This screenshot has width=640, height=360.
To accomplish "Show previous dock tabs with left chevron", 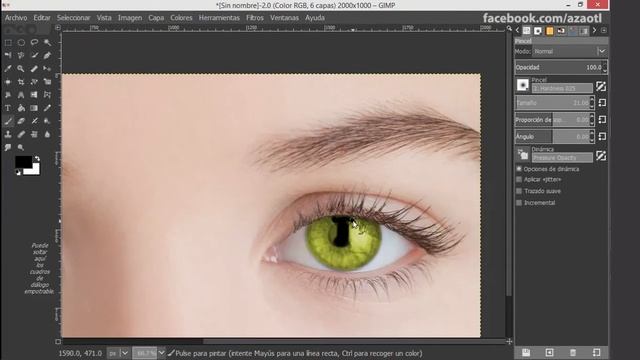I will pos(517,30).
